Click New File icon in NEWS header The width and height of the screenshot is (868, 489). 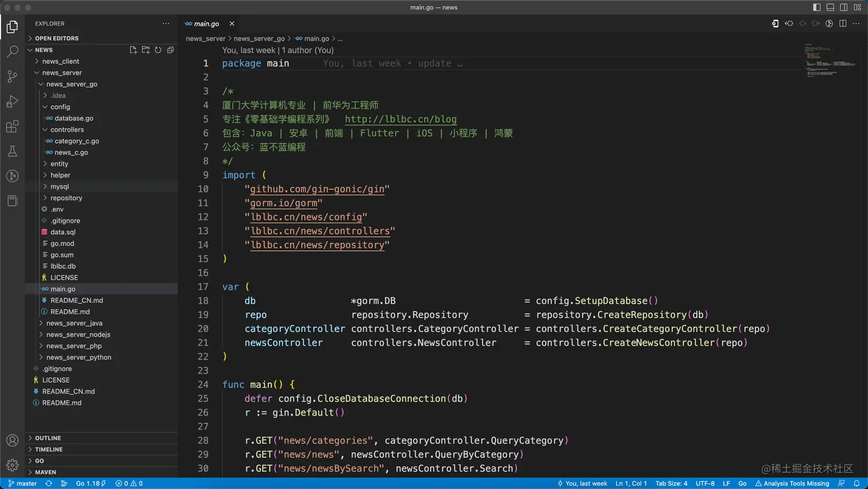133,50
